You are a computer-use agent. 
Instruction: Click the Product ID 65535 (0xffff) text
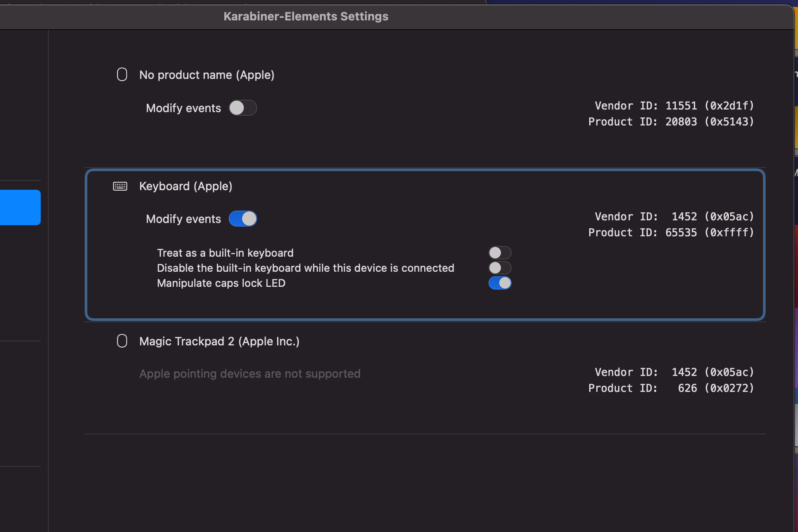pos(671,232)
